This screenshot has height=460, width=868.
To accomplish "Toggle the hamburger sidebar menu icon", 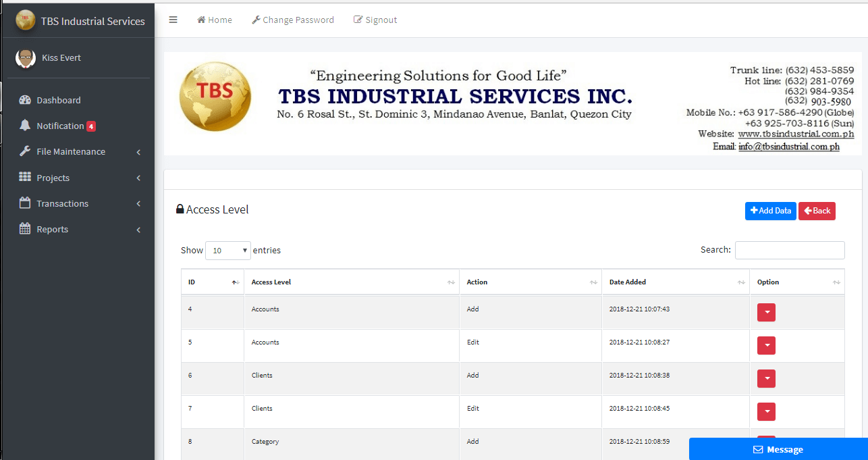I will tap(173, 20).
